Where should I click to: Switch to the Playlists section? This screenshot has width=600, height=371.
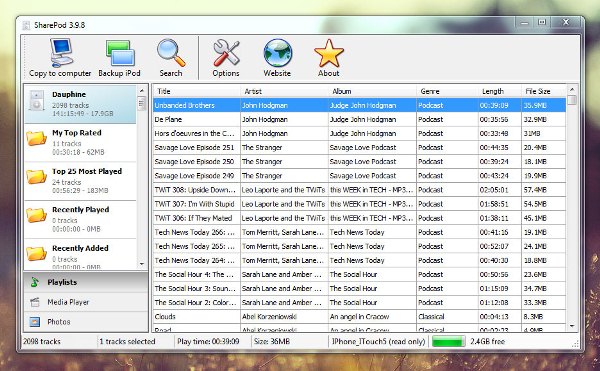(x=86, y=282)
